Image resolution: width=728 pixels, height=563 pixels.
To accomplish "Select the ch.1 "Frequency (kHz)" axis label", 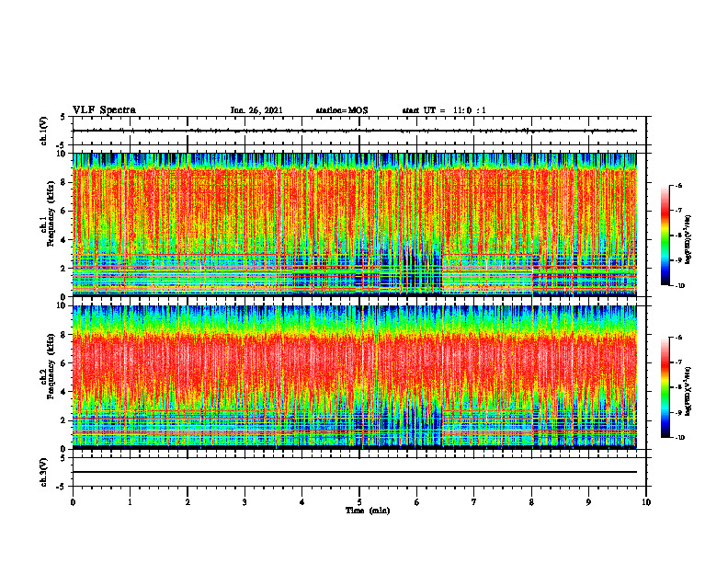I will click(51, 214).
